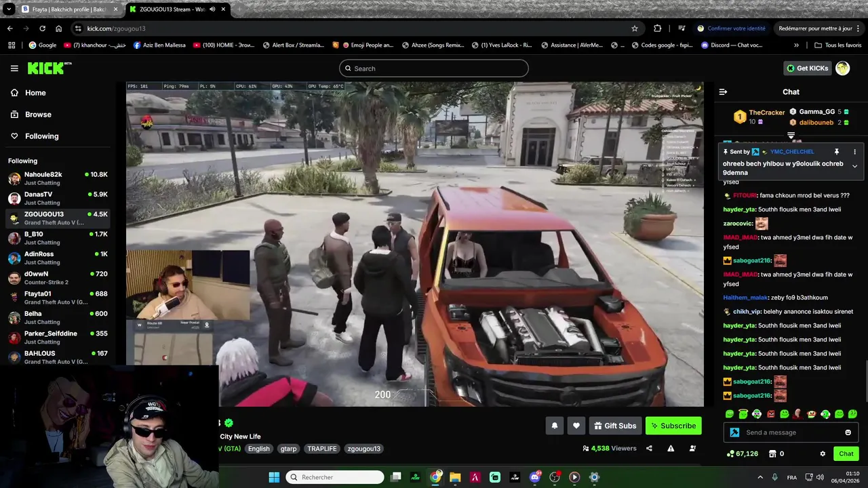Open user avatar menu on Kick

tap(842, 68)
